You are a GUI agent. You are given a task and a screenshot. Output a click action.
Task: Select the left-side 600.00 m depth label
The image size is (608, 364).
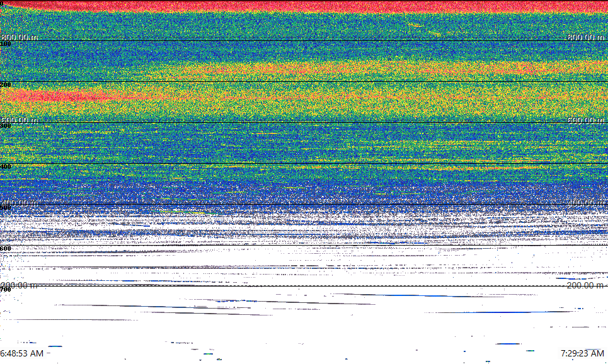(x=19, y=120)
